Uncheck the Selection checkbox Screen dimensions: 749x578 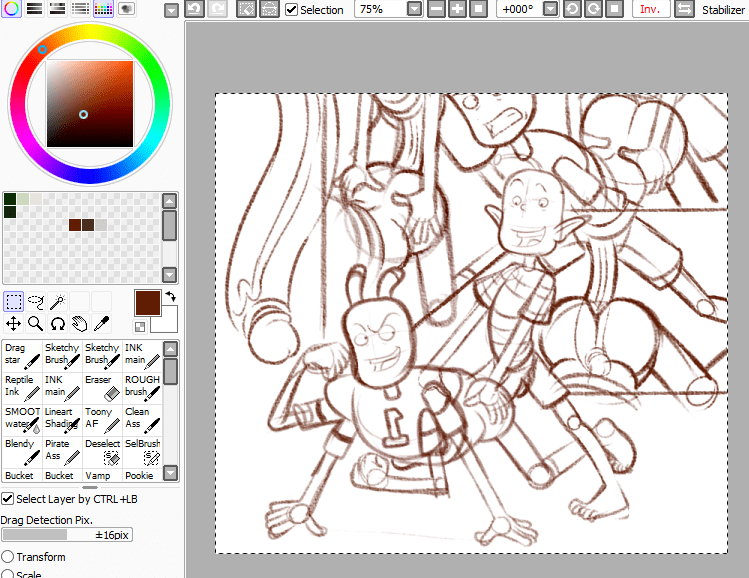point(291,10)
